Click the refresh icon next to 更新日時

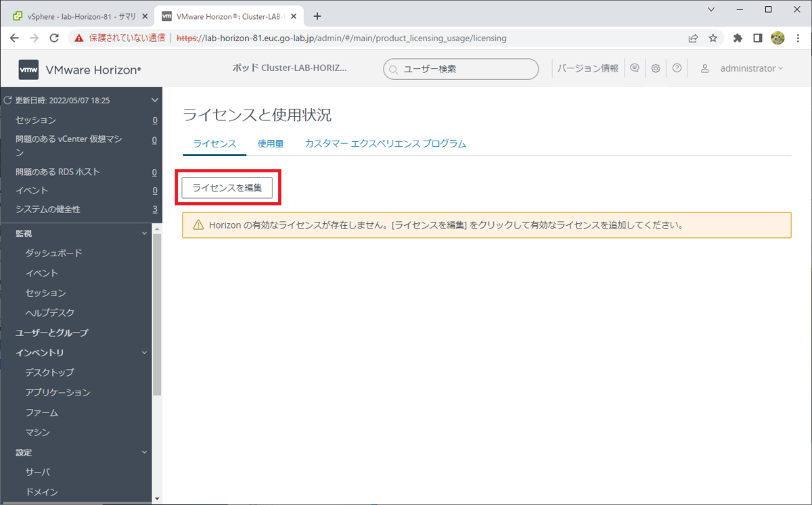(8, 100)
